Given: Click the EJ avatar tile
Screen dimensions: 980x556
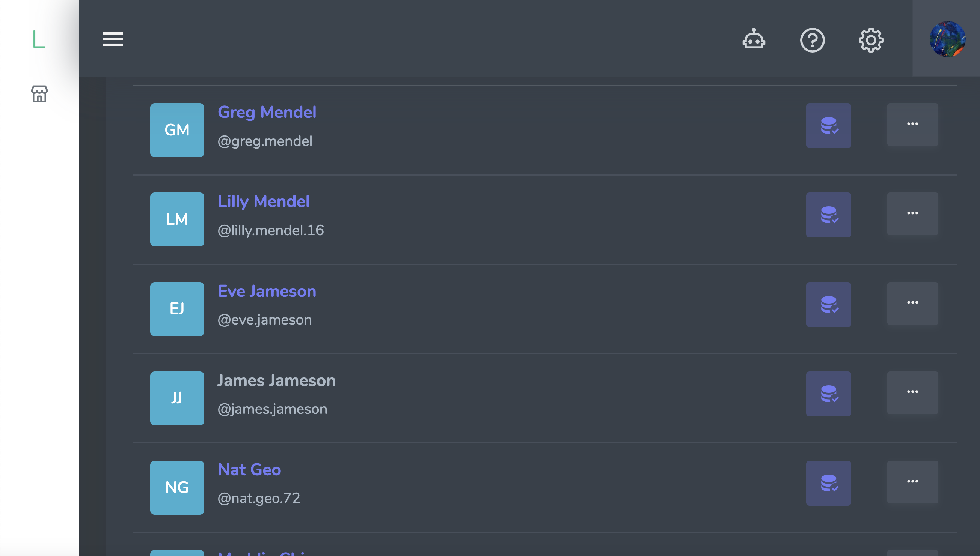Looking at the screenshot, I should click(x=177, y=309).
